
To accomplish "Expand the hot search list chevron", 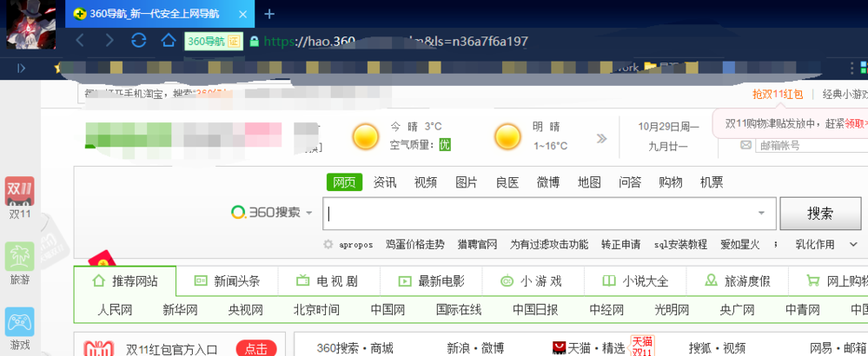I will tap(853, 244).
